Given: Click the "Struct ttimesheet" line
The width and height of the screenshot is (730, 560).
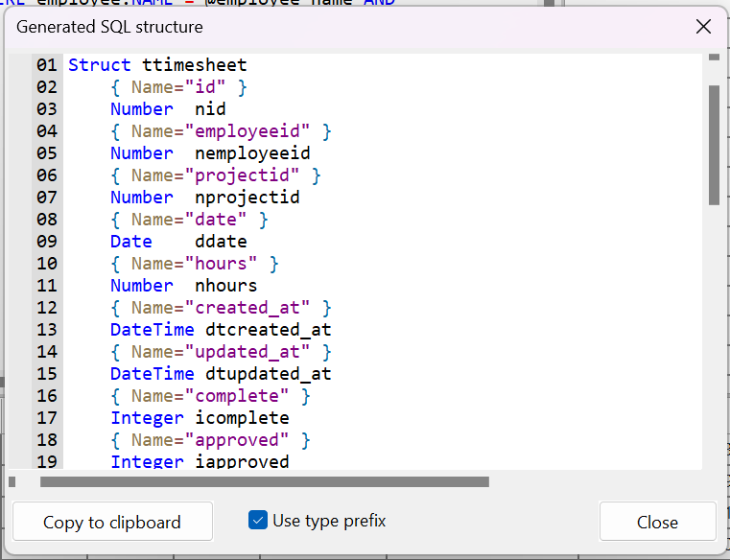Looking at the screenshot, I should (157, 64).
